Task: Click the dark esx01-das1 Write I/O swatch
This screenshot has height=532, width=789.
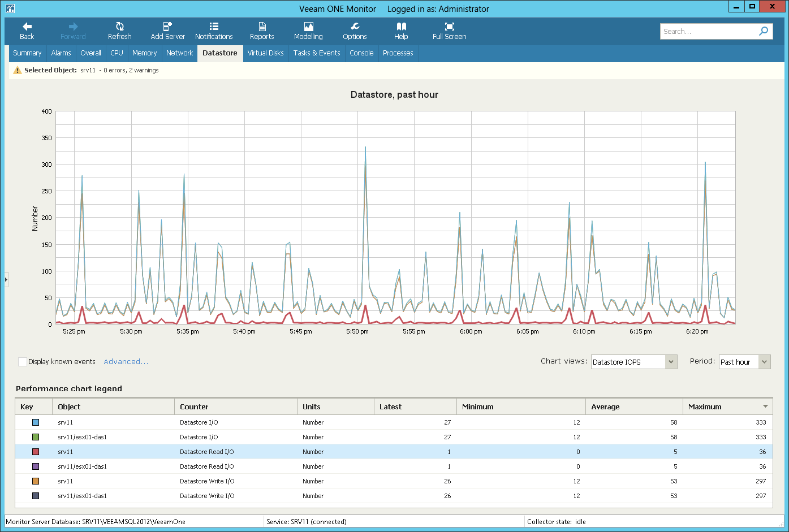Action: [x=36, y=496]
